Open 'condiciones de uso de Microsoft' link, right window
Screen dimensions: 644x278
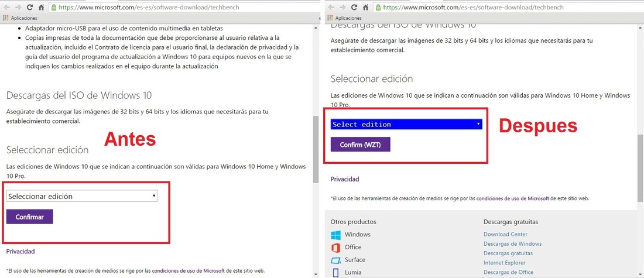pyautogui.click(x=513, y=198)
